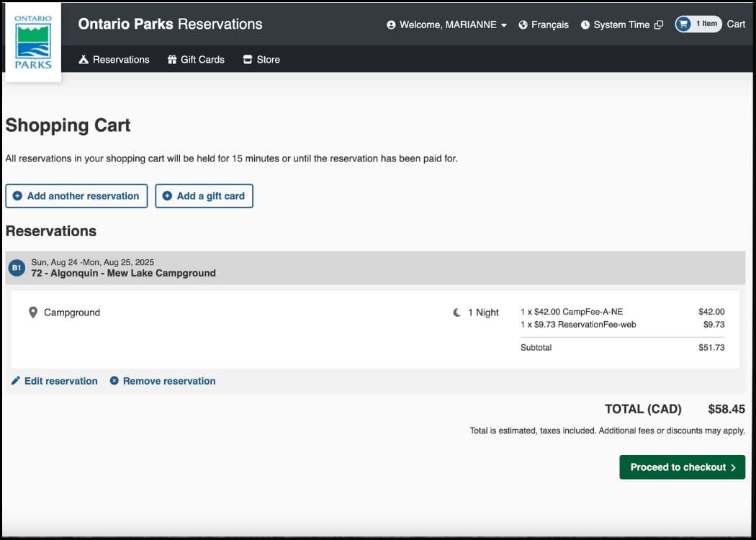Viewport: 756px width, 540px height.
Task: Click the 15 minutes hold notice text
Action: click(x=231, y=158)
